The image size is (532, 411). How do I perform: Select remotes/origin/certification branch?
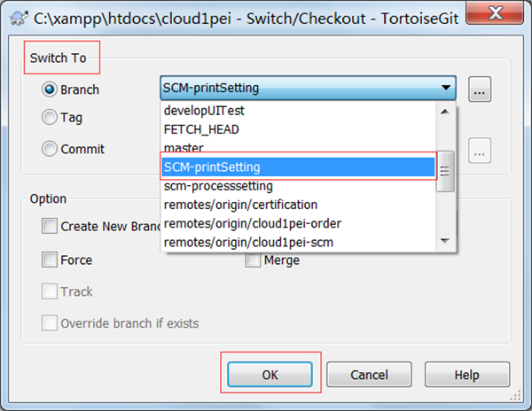pos(240,205)
